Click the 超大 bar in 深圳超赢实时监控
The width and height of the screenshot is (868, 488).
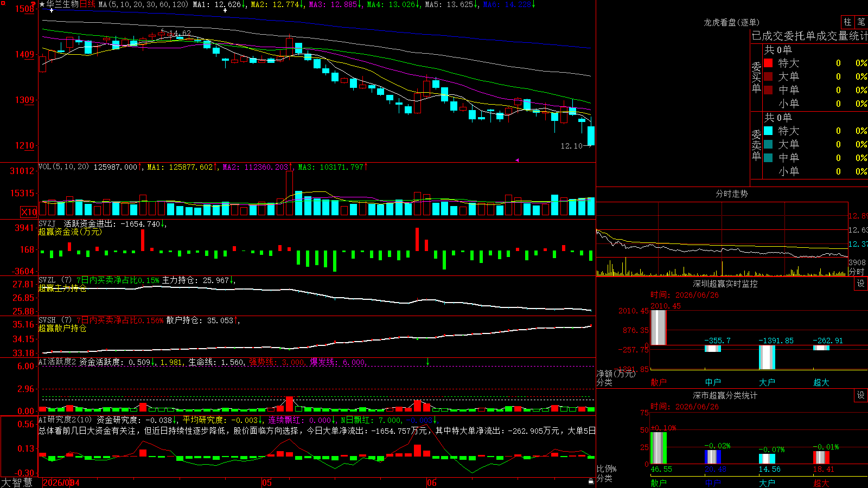coord(821,348)
